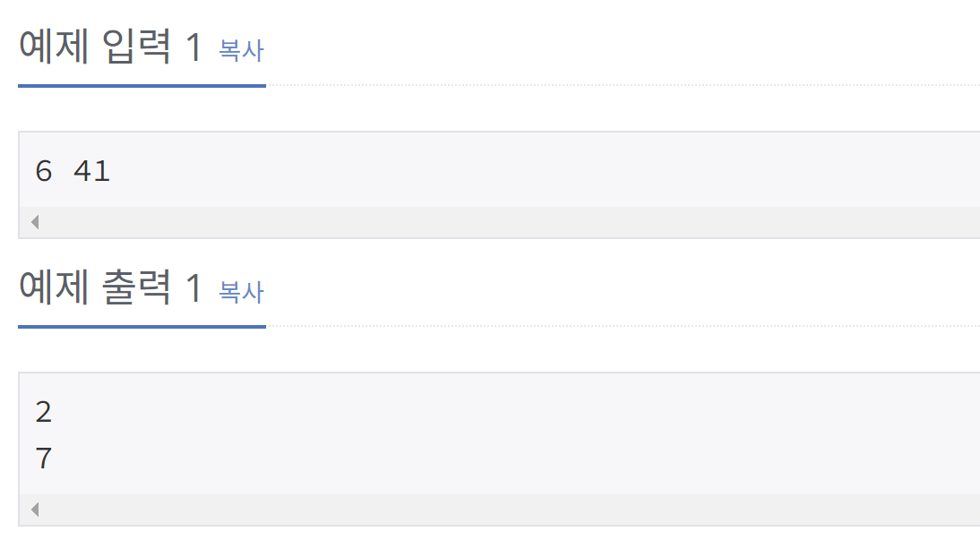Click the output value 7
Viewport: 980px width, 557px height.
pyautogui.click(x=44, y=458)
